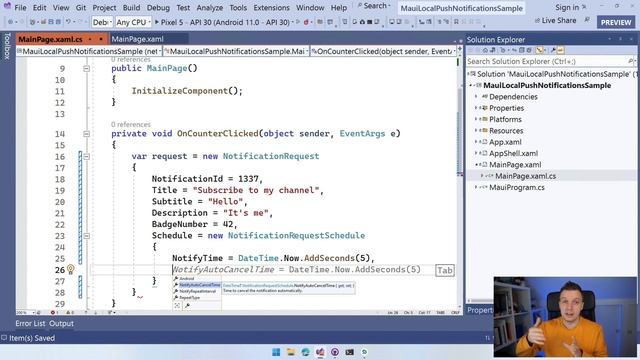Expand the Platforms folder
Screen dimensions: 640x360
click(x=476, y=120)
